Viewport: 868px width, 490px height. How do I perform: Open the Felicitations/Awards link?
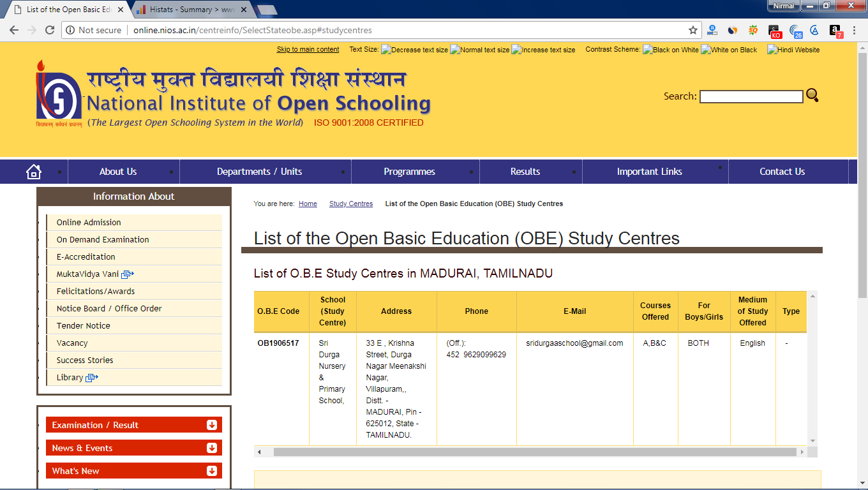click(96, 292)
